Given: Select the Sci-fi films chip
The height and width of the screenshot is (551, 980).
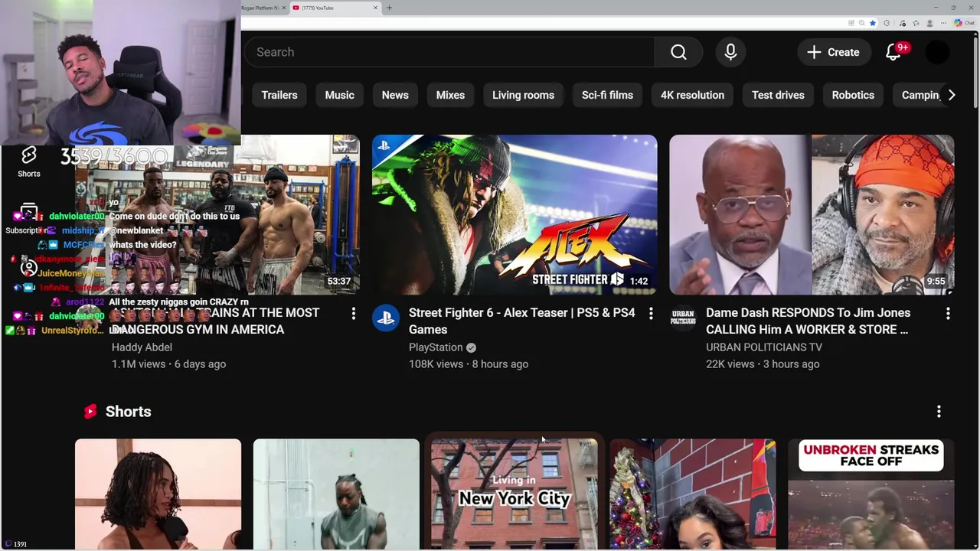Looking at the screenshot, I should pos(607,95).
